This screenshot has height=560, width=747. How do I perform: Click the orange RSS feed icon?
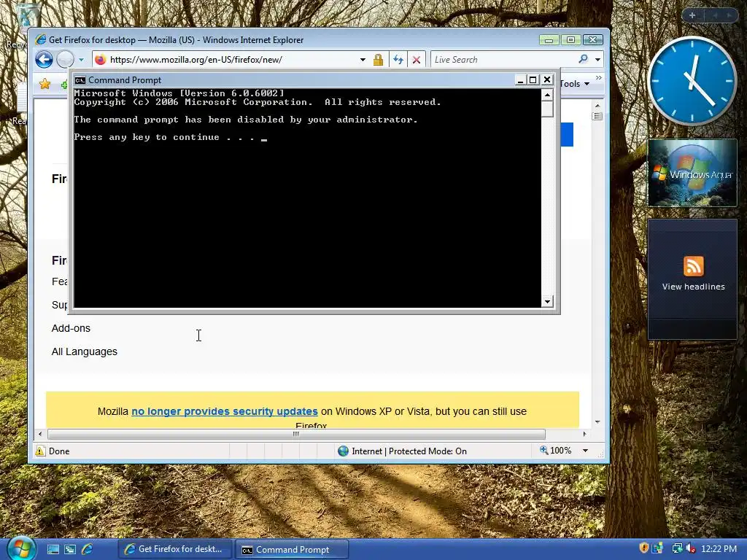(693, 265)
